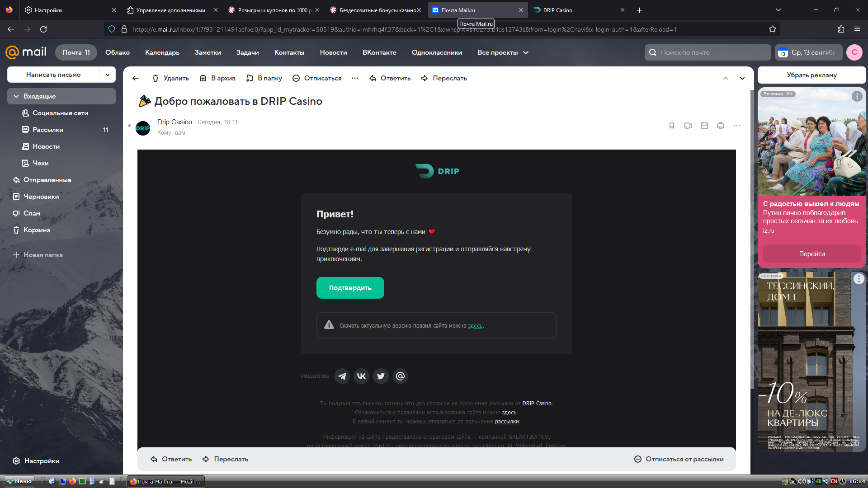This screenshot has width=868, height=488.
Task: Click the Подтвердить confirm button
Action: coord(350,288)
